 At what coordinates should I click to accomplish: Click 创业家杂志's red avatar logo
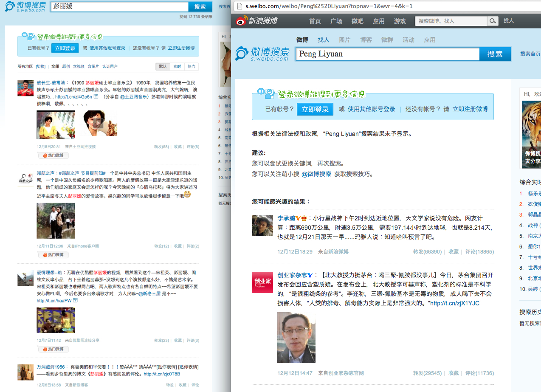[262, 282]
